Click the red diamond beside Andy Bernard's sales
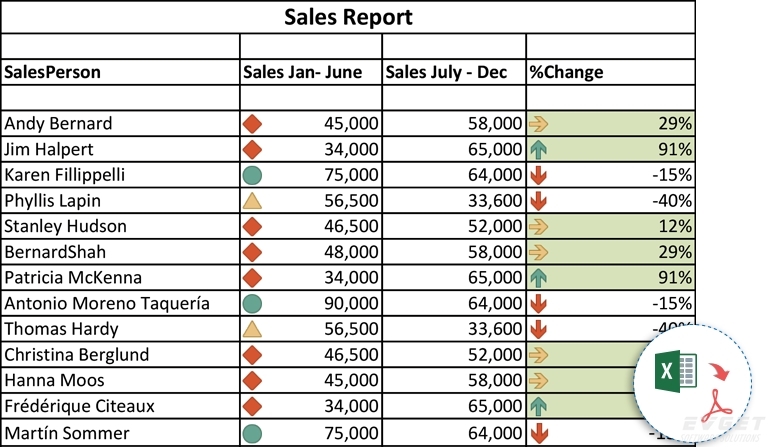 pyautogui.click(x=253, y=124)
